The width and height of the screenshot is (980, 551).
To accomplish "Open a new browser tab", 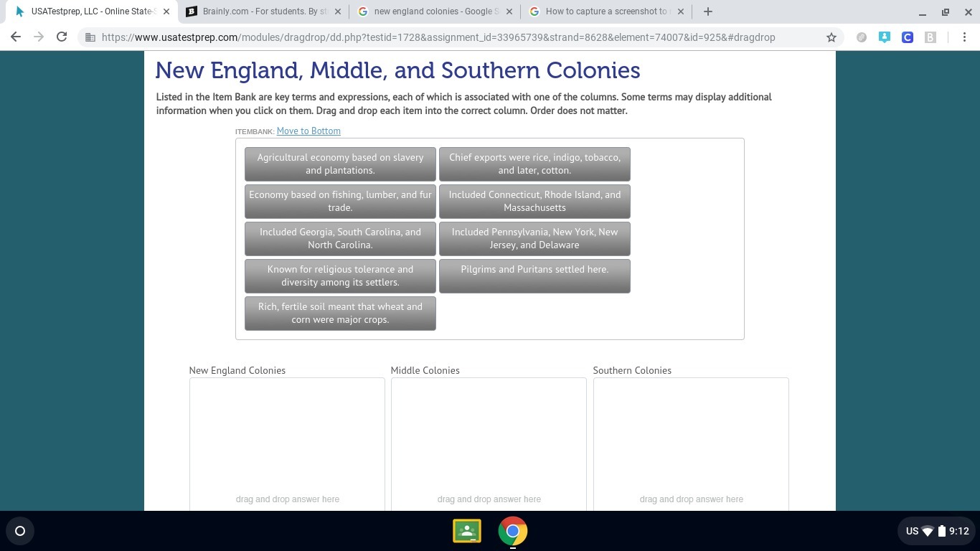I will point(708,11).
